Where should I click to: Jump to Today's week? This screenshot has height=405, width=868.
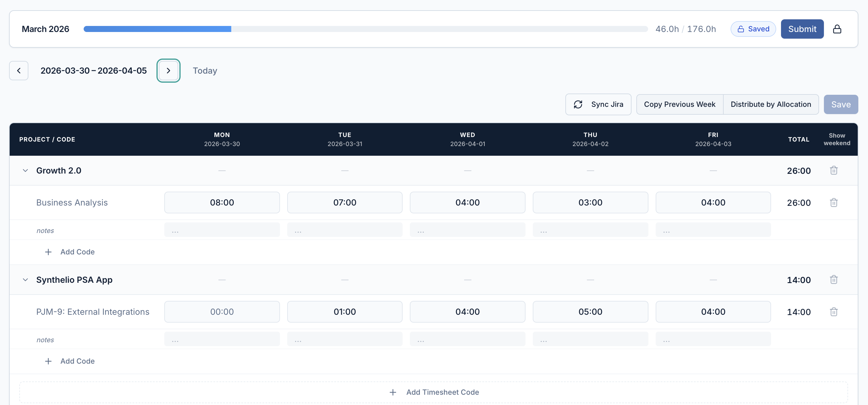coord(204,70)
